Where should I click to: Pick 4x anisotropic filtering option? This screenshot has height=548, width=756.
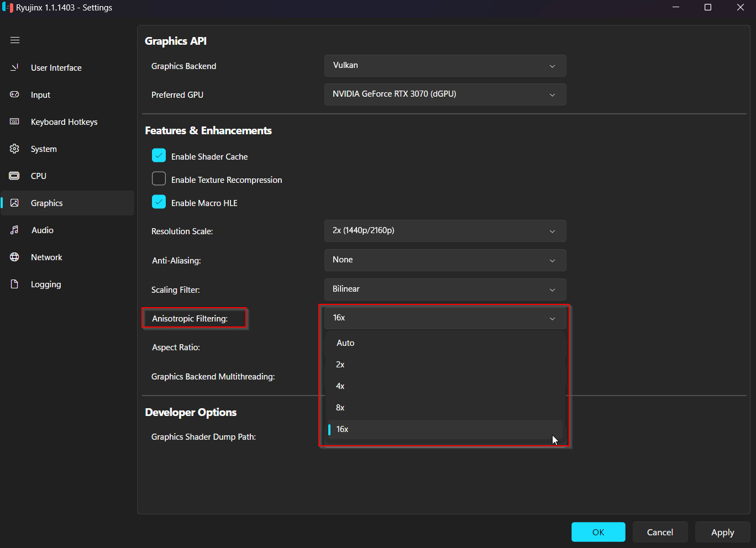point(445,386)
